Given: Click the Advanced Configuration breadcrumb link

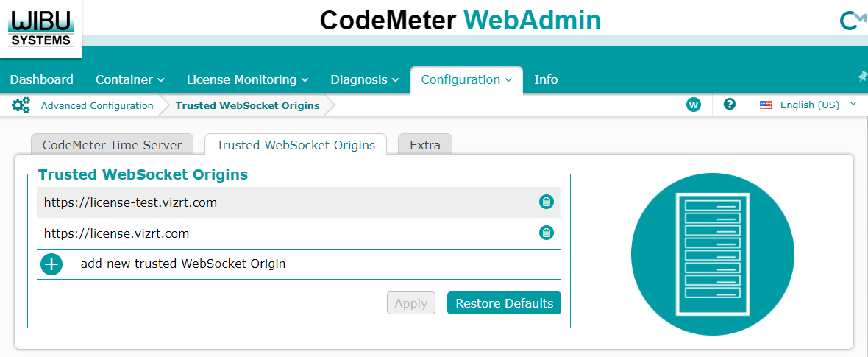Looking at the screenshot, I should coord(97,105).
